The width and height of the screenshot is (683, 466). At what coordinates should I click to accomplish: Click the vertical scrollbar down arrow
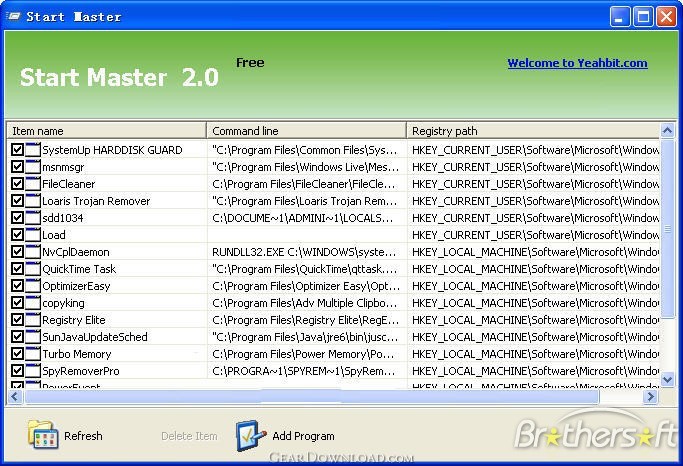667,380
